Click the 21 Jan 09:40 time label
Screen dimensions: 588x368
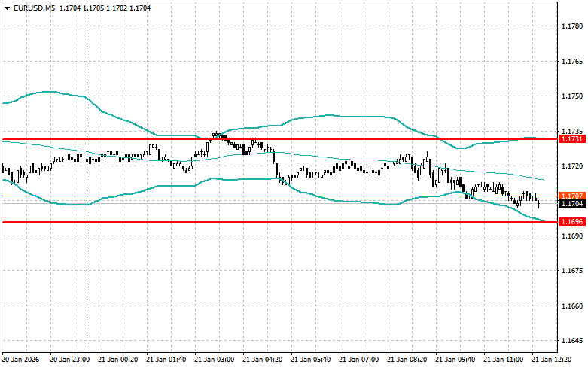click(x=455, y=360)
